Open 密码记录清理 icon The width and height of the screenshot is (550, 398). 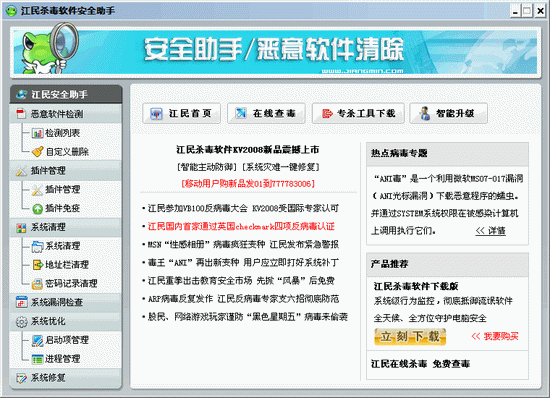38,284
